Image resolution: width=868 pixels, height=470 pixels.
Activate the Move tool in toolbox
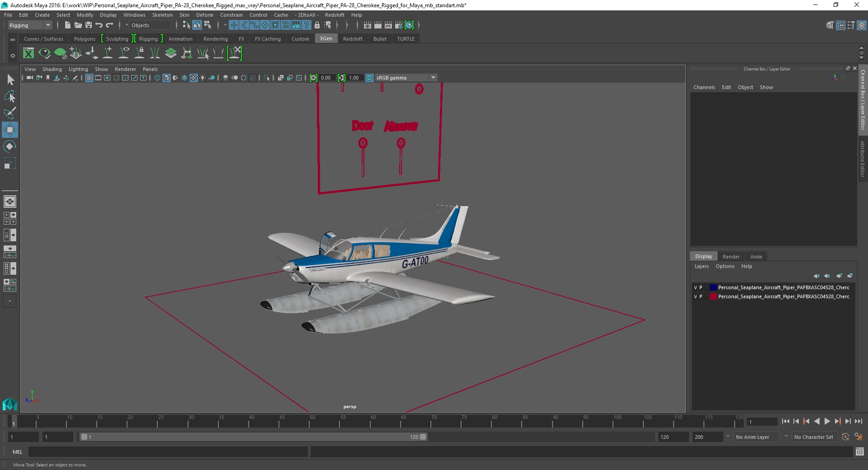tap(10, 130)
